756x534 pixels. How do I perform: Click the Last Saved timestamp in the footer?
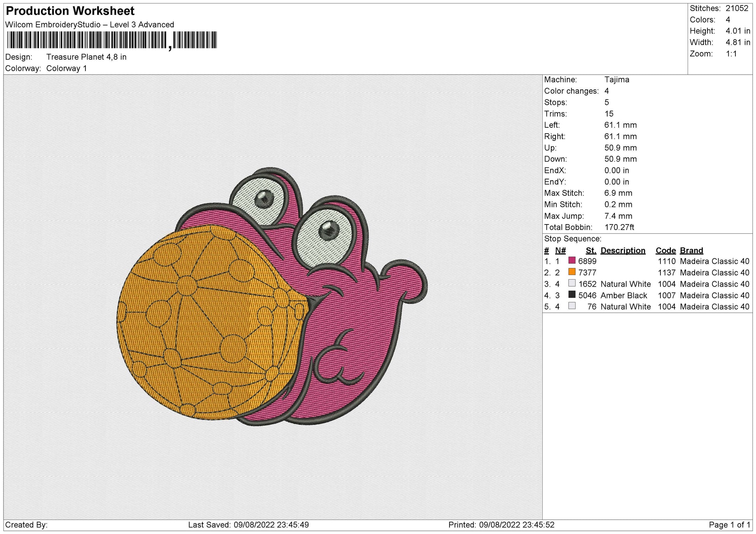click(249, 525)
